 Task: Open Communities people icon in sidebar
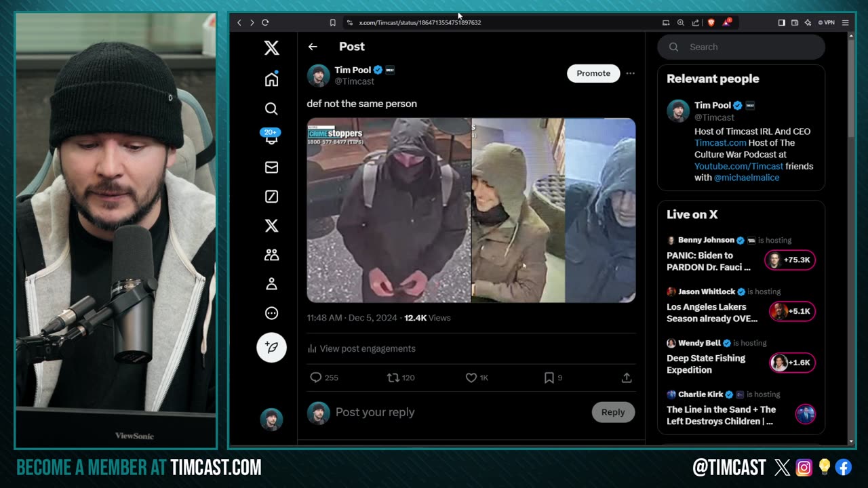[x=271, y=255]
